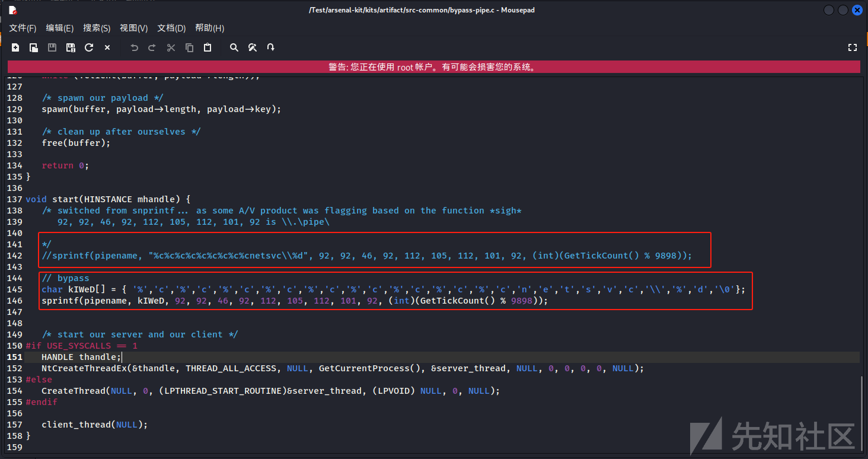Image resolution: width=868 pixels, height=459 pixels.
Task: Open the 视图(V) menu
Action: (x=134, y=28)
